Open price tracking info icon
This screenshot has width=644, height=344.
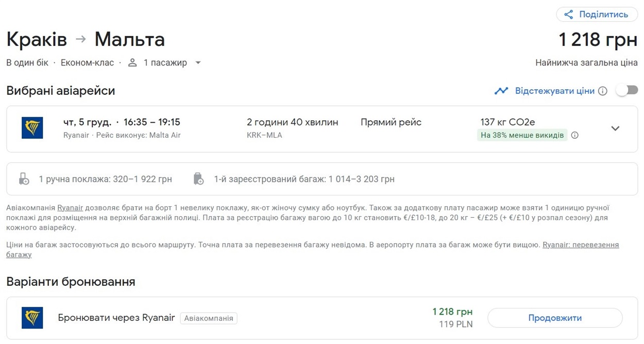(x=603, y=91)
